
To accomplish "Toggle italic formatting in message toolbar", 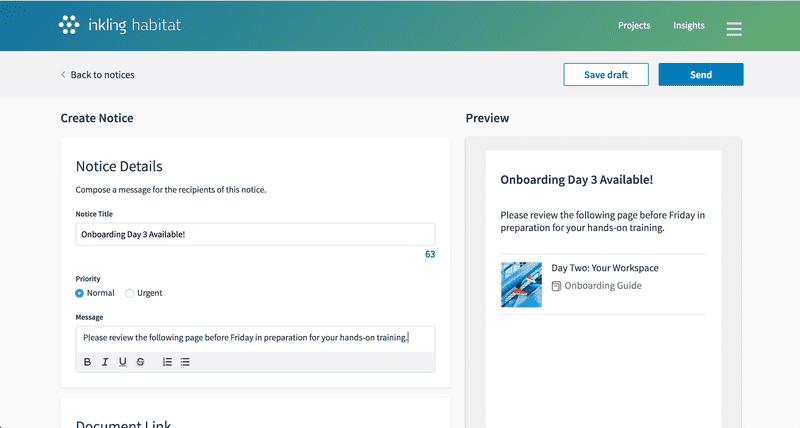I will 105,362.
